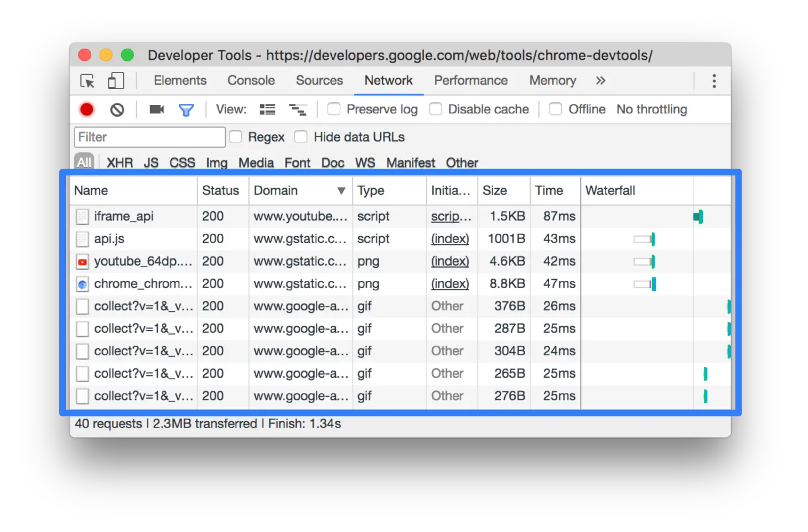Tick the checkbox on the 304B collect row
The height and width of the screenshot is (532, 808).
pos(82,351)
